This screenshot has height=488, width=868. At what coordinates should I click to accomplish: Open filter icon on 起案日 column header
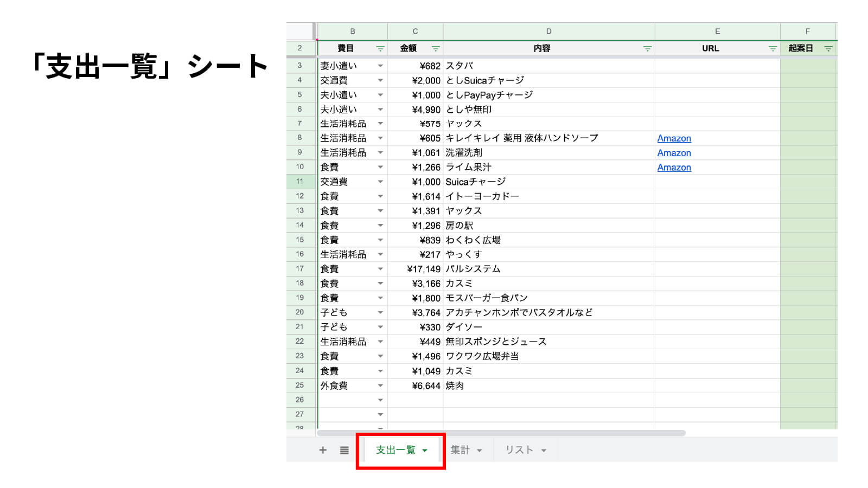[x=828, y=49]
